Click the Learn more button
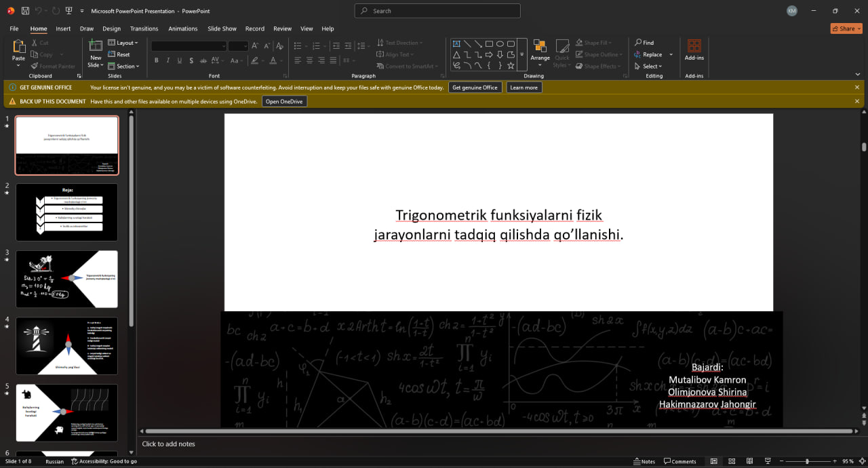868x468 pixels. point(524,87)
